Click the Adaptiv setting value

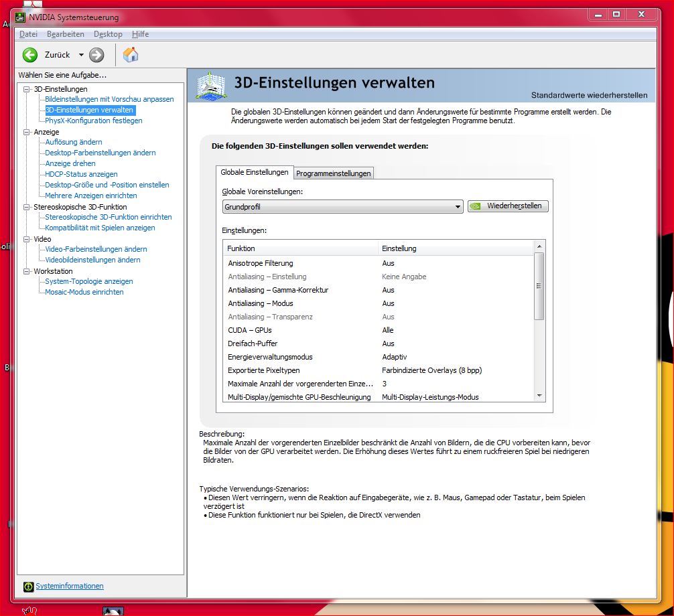point(394,357)
